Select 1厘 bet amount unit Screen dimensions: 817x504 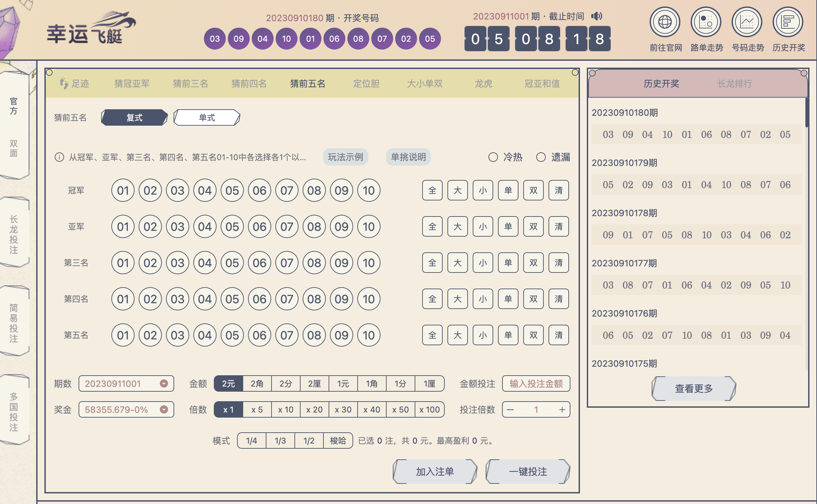click(x=429, y=383)
